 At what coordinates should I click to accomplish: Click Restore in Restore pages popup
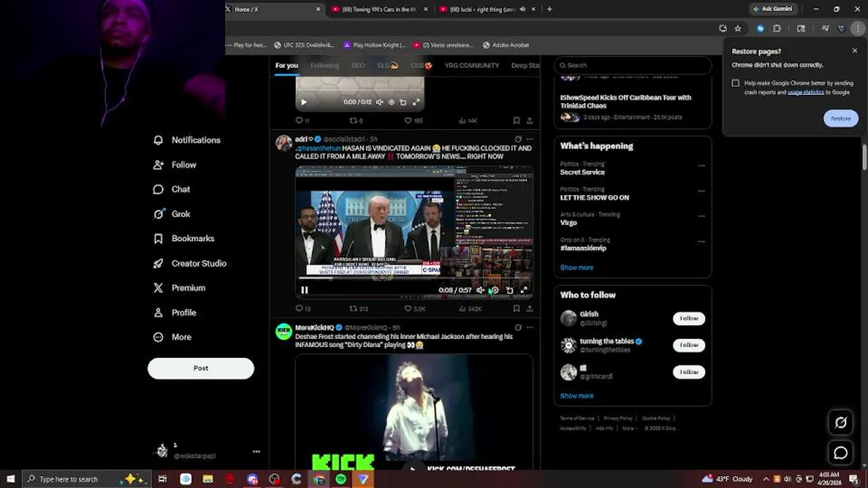[841, 119]
